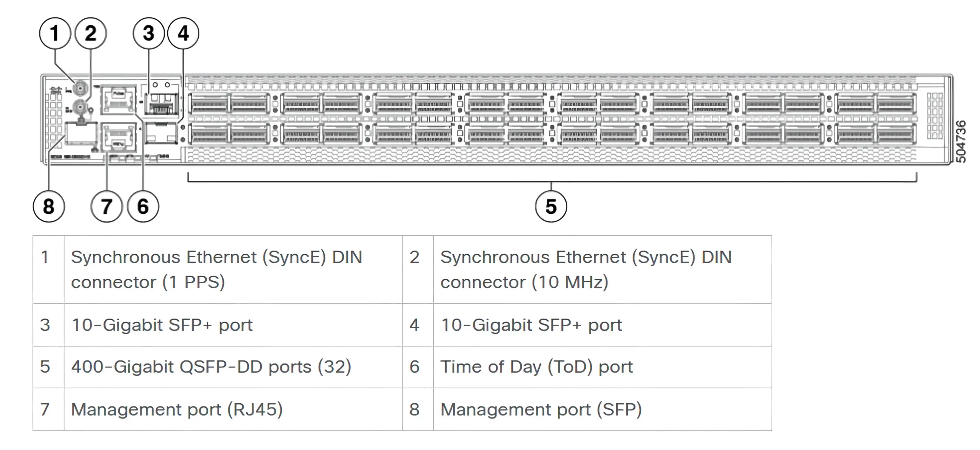Click callout circle number 2
980x450 pixels.
pos(91,33)
